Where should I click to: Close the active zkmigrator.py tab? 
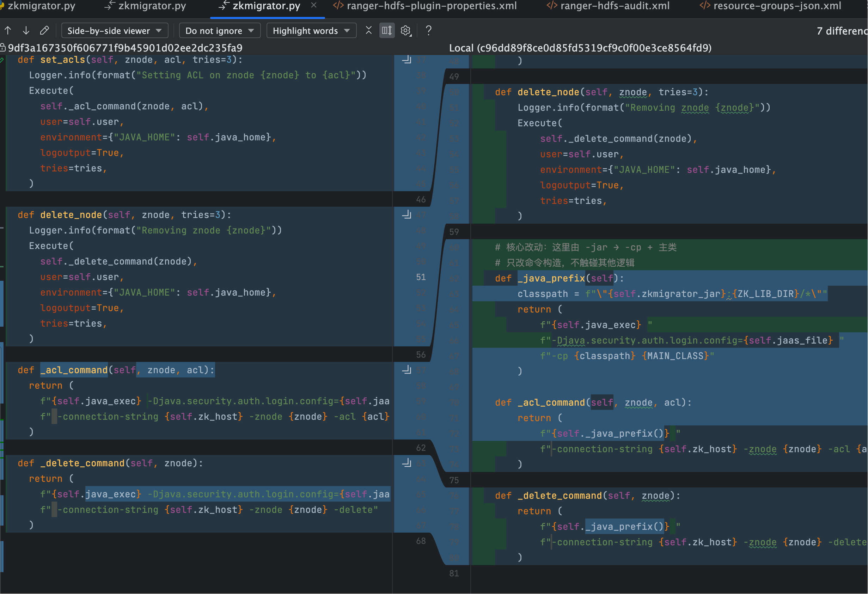pyautogui.click(x=314, y=5)
